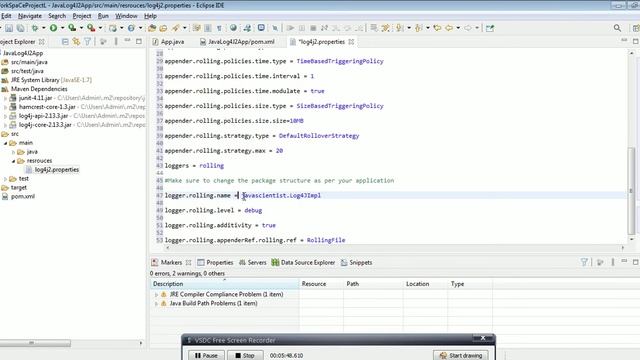
Task: Click Start drawing in VSDC Recorder
Action: [460, 356]
